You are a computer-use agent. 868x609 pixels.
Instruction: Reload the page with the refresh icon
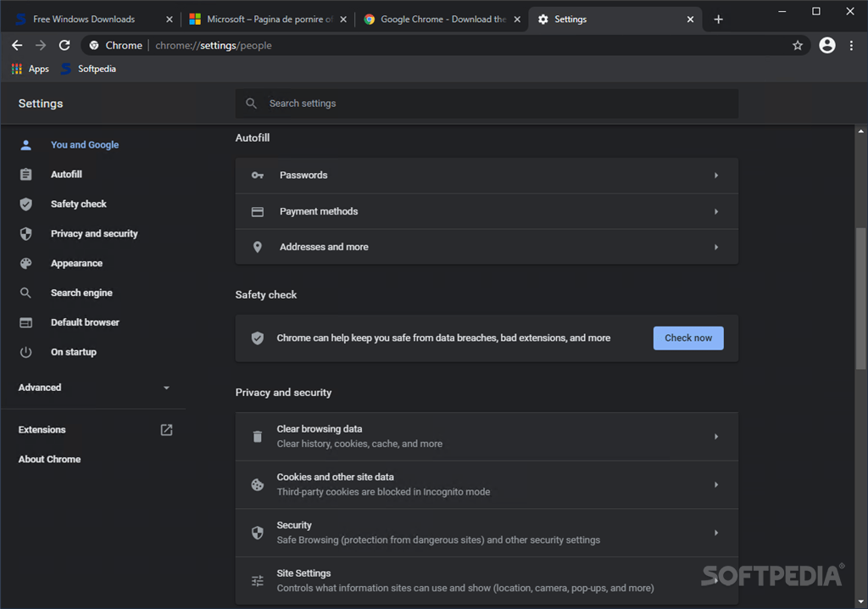(64, 46)
